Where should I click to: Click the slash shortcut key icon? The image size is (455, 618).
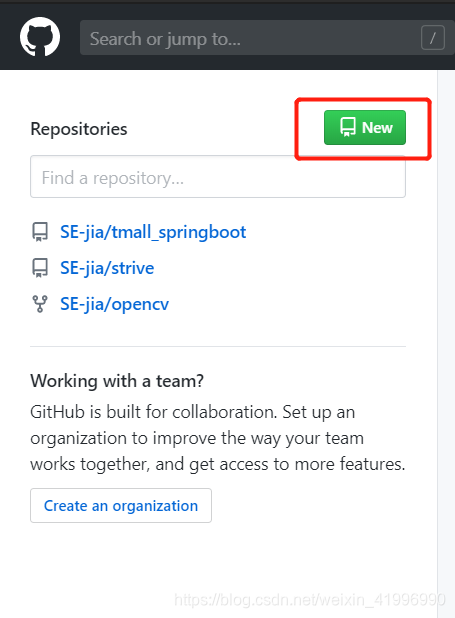433,38
